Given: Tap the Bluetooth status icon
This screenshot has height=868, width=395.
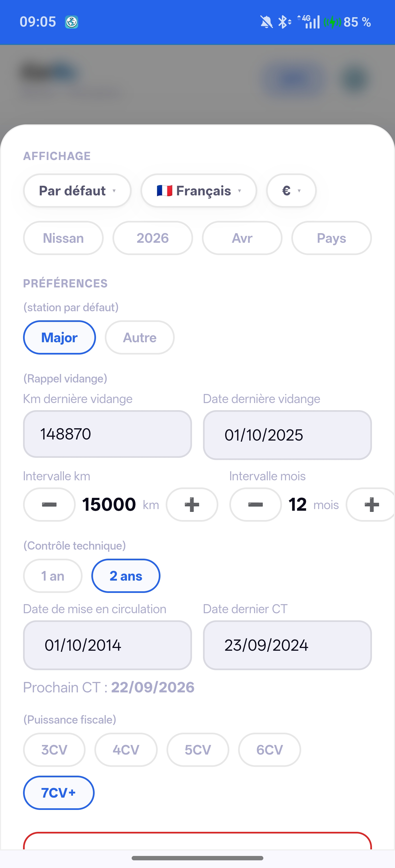Looking at the screenshot, I should 284,22.
